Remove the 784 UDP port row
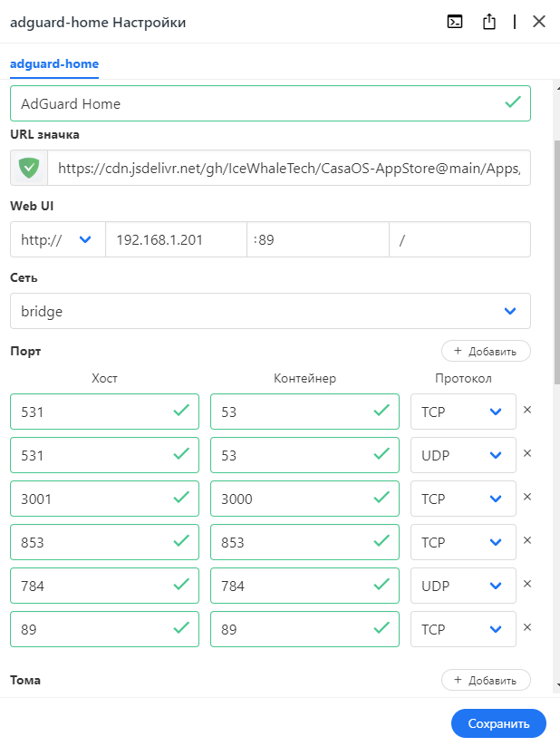 pos(527,585)
